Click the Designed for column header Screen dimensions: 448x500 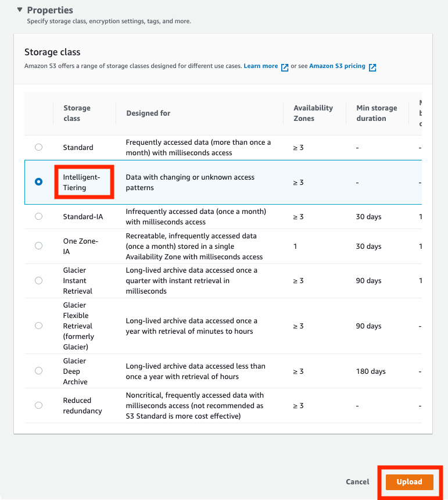148,113
